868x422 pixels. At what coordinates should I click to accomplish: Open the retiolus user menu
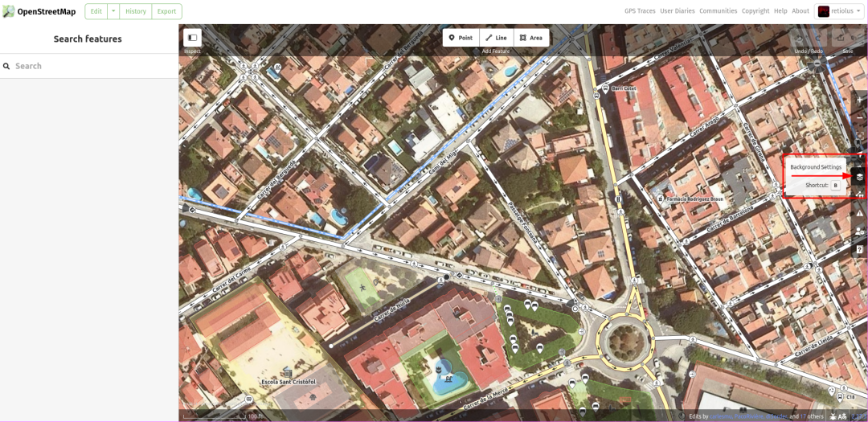point(838,11)
